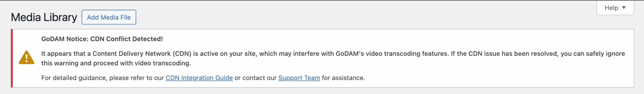Click the yellow warning triangle icon
The height and width of the screenshot is (94, 644).
click(26, 57)
